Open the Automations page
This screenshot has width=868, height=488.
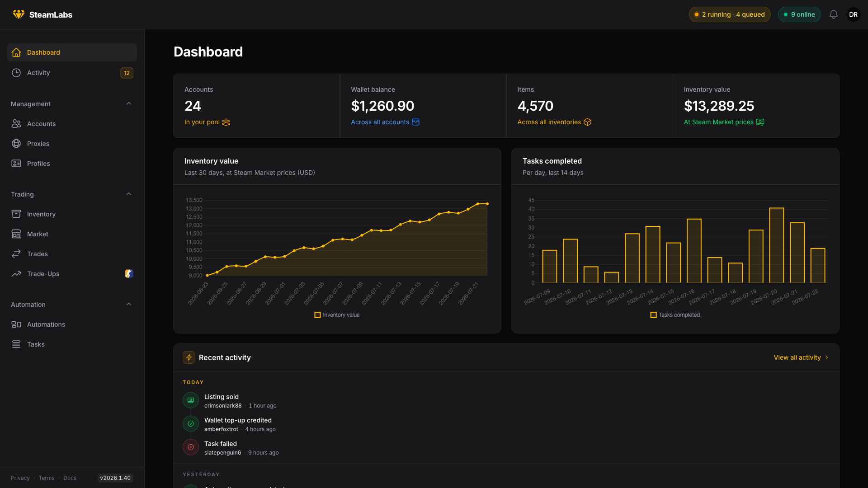click(x=72, y=324)
